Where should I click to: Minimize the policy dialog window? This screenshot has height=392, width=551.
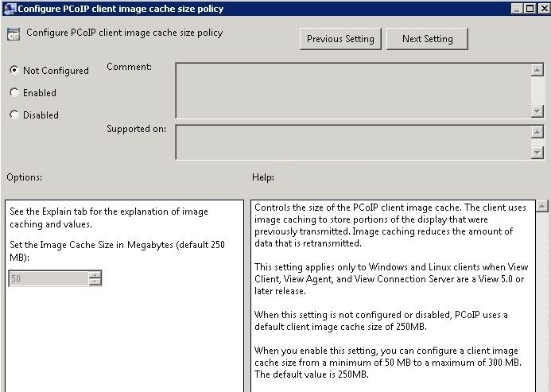pyautogui.click(x=517, y=9)
